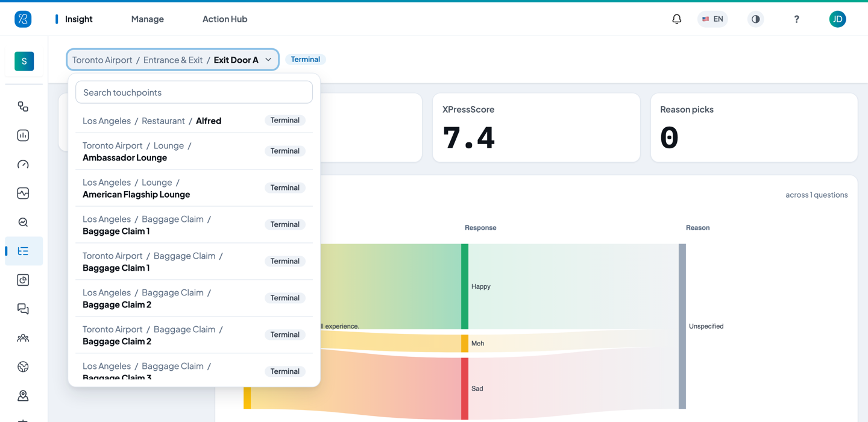868x422 pixels.
Task: Choose Los Angeles Baggage Claim 2
Action: click(194, 298)
